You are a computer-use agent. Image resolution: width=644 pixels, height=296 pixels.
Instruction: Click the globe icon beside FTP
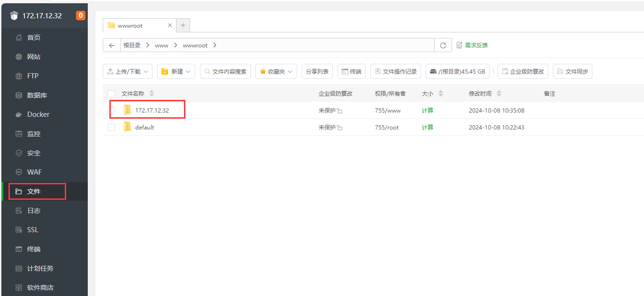[x=19, y=76]
